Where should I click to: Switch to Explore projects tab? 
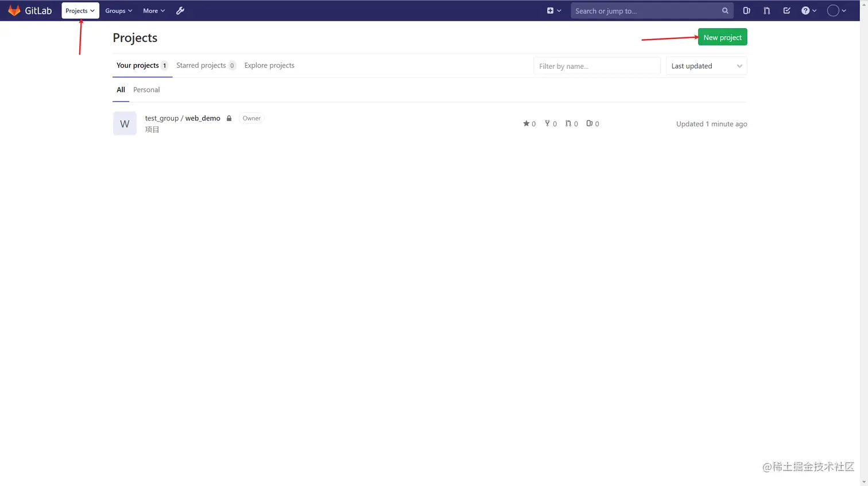269,65
